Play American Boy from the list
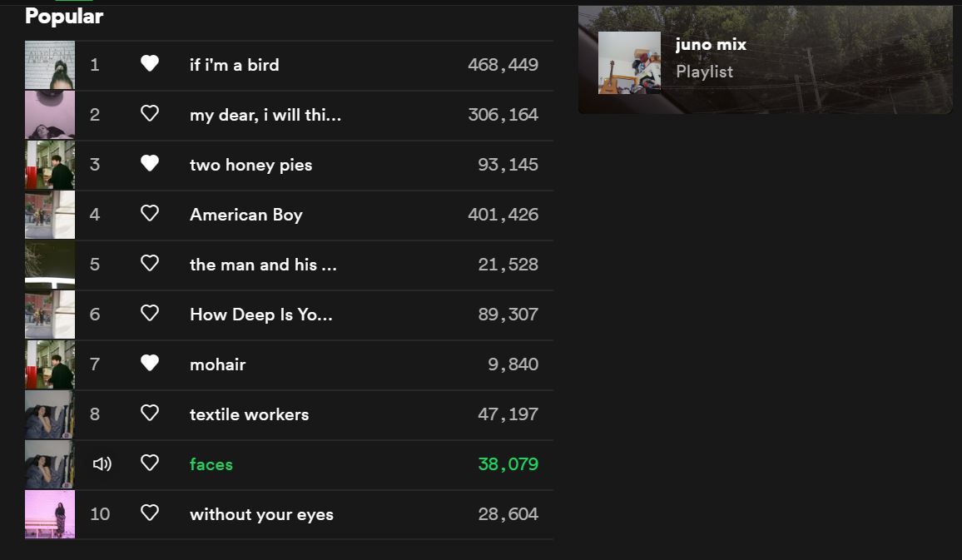Viewport: 962px width, 560px height. click(x=245, y=215)
